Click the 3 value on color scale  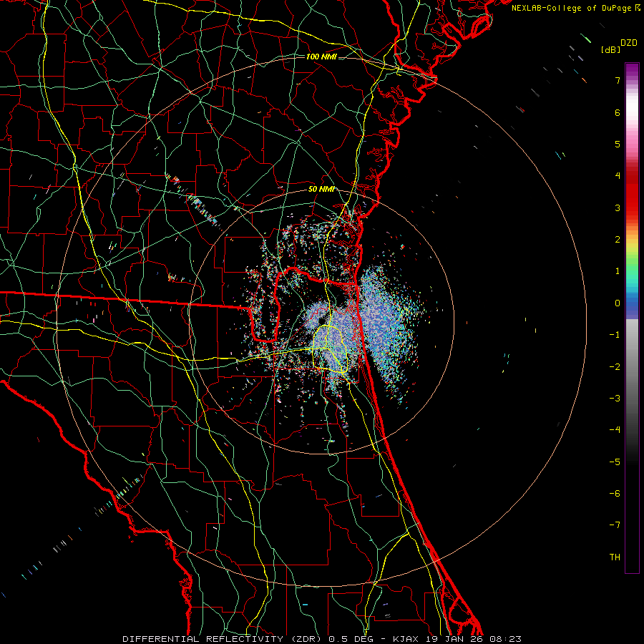point(618,208)
